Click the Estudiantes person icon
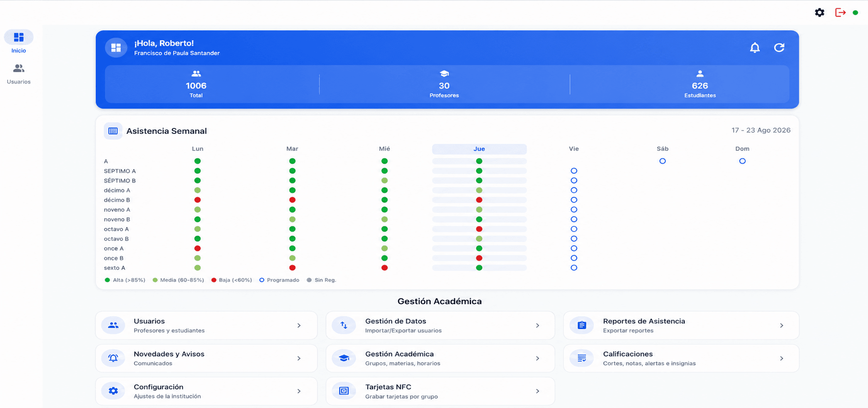This screenshot has width=868, height=408. 700,74
